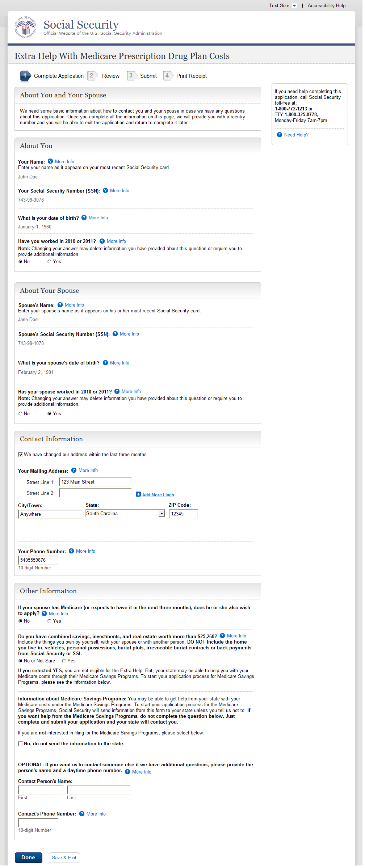Go to the Review step
Screen dimensions: 365x868
tap(110, 76)
